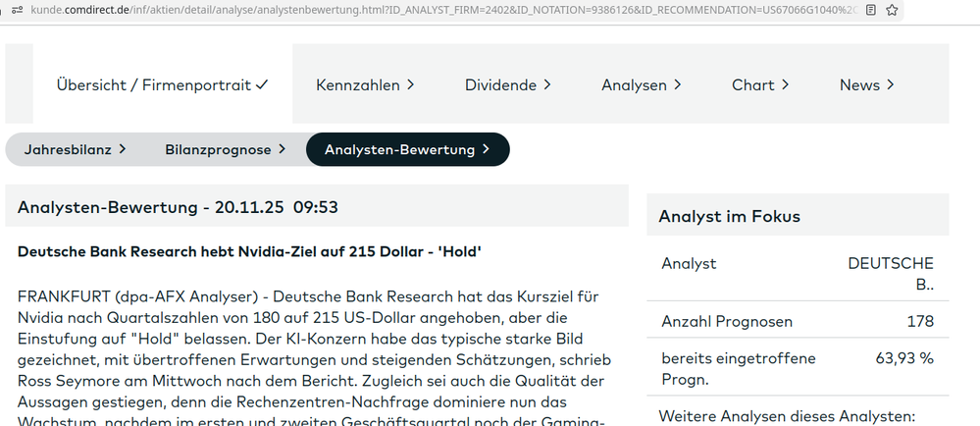Click the Analyst im Fokus heading

tap(730, 217)
